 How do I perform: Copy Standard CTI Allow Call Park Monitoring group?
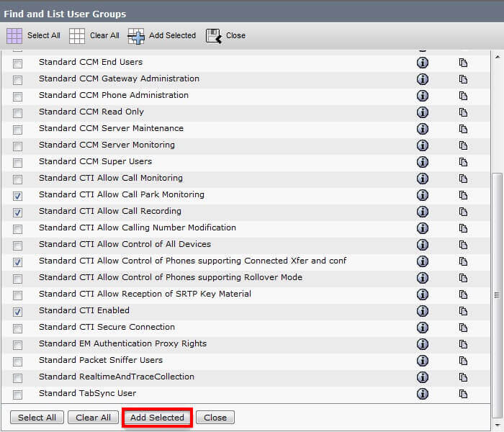pos(463,195)
